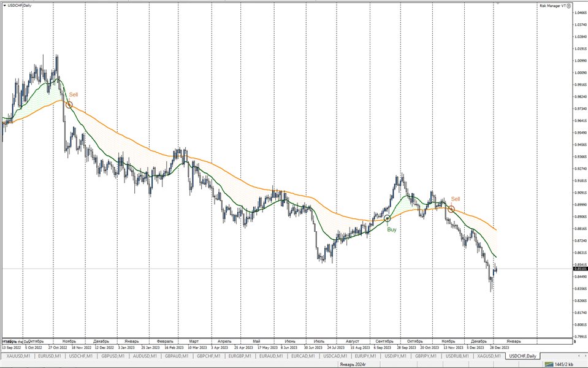Click the Август month label
Screen dimensions: 588x368
[x=352, y=342]
